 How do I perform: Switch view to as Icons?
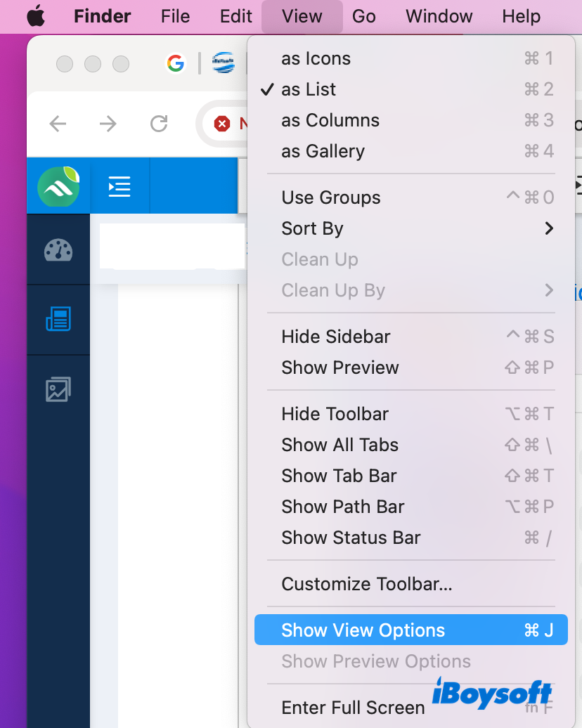(x=316, y=59)
